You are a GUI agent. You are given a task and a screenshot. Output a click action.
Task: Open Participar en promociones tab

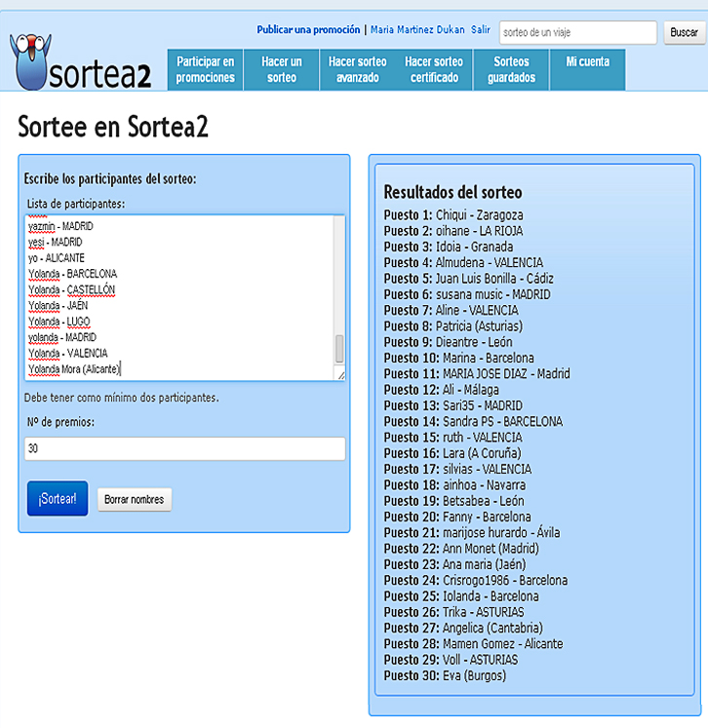206,69
